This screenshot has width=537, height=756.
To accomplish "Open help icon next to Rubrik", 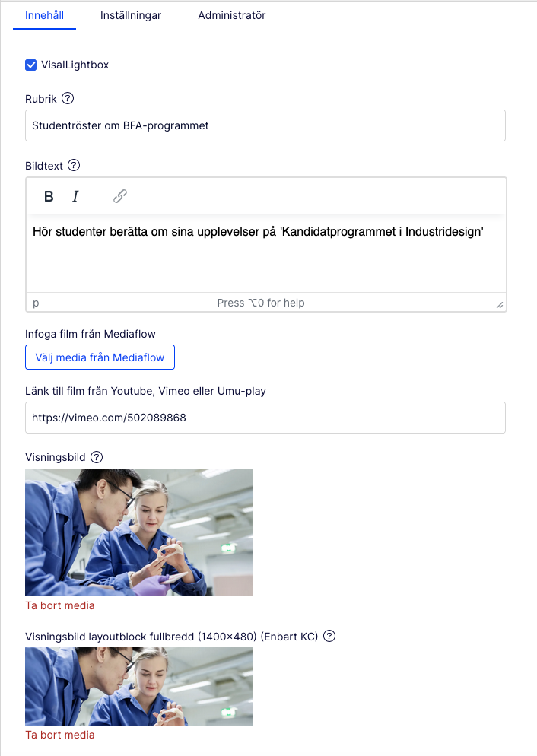I will click(68, 98).
